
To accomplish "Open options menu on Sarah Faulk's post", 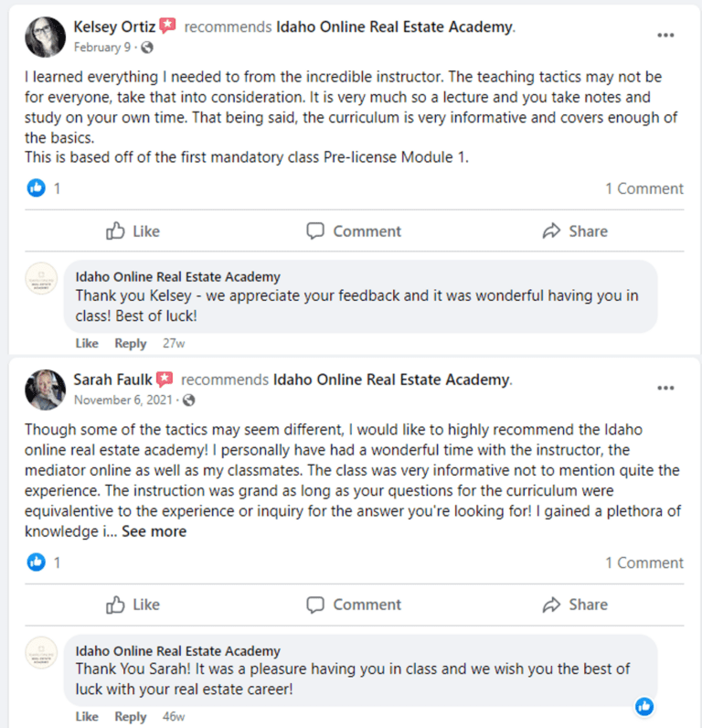I will click(666, 388).
